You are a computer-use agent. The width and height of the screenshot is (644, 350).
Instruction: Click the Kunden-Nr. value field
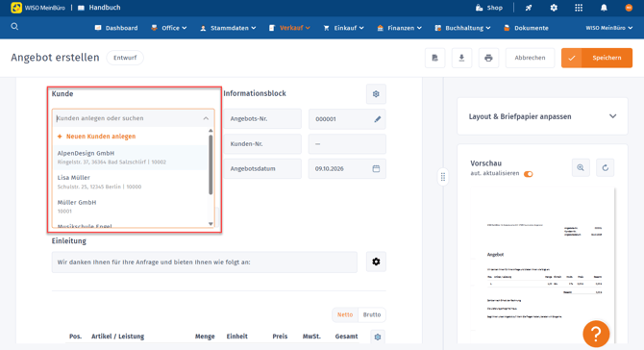click(x=347, y=144)
